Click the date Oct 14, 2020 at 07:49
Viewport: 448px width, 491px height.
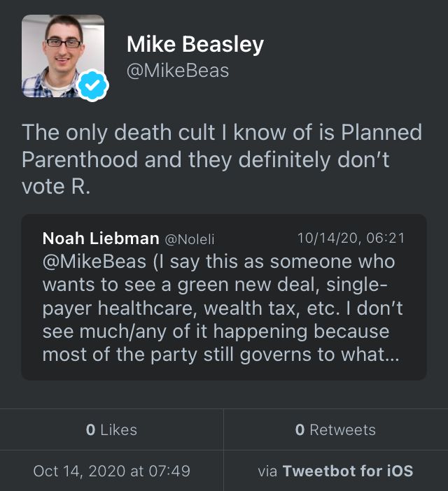pos(112,471)
